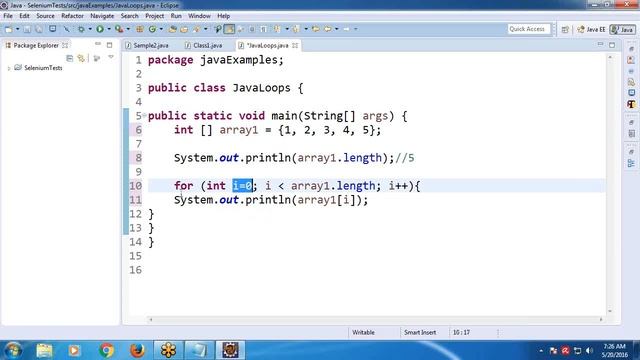Toggle Link with Editor in Package Explorer

tap(81, 58)
